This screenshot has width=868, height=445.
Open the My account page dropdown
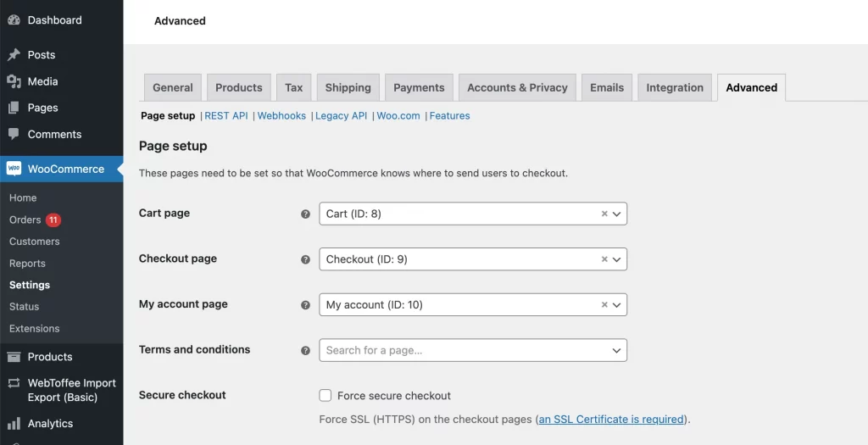473,304
